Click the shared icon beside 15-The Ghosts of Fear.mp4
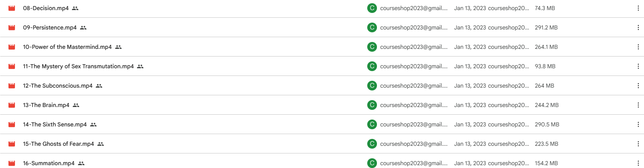 click(101, 144)
